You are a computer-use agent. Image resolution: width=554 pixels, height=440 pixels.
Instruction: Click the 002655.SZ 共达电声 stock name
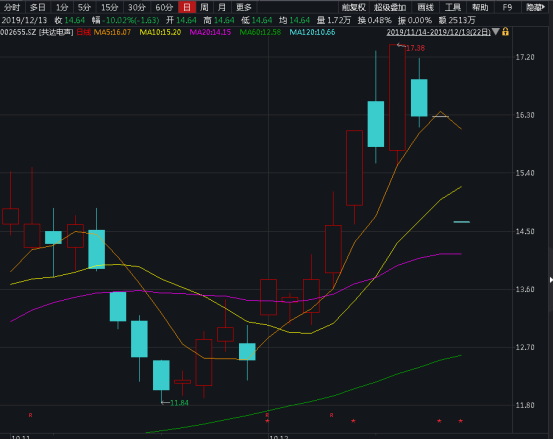pos(37,33)
